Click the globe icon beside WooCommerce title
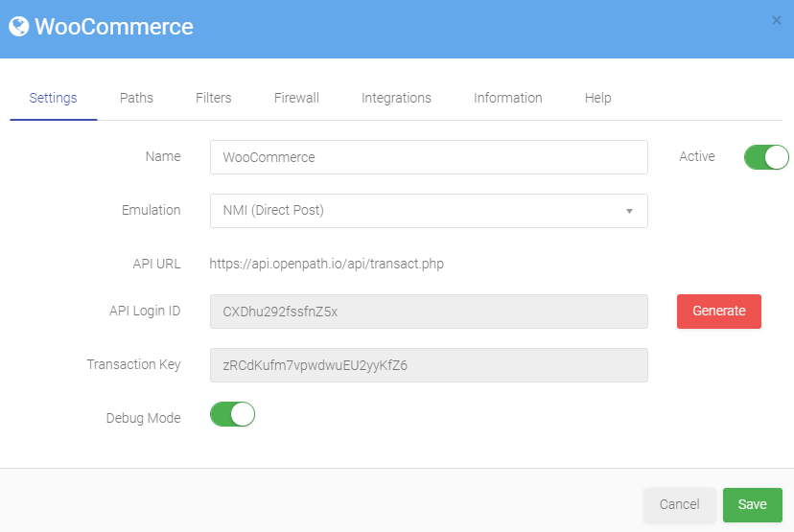This screenshot has height=532, width=794. point(19,26)
